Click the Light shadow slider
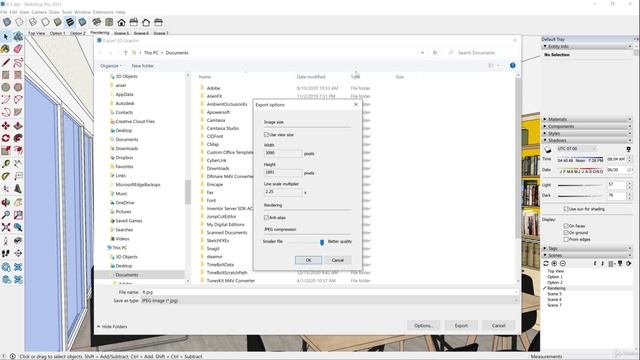 point(580,185)
